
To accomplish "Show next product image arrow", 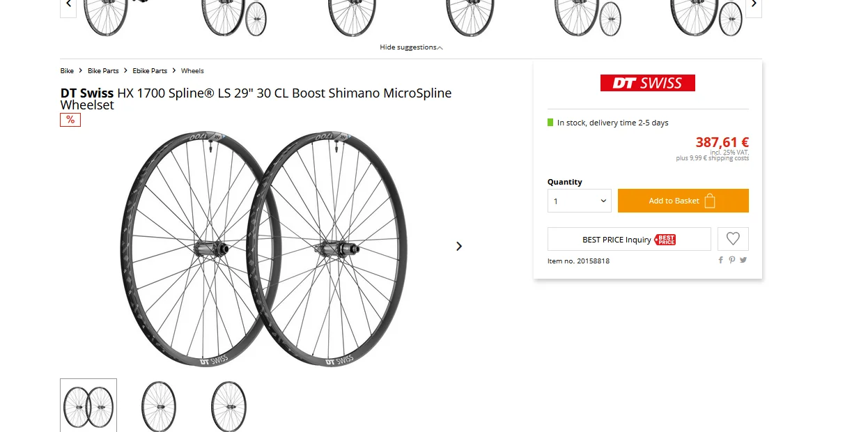I will (459, 246).
